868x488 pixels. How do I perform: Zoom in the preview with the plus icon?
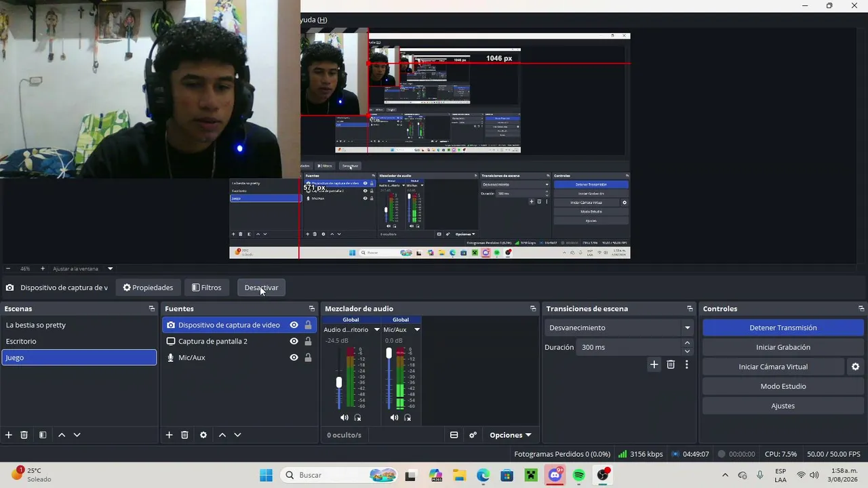[43, 268]
